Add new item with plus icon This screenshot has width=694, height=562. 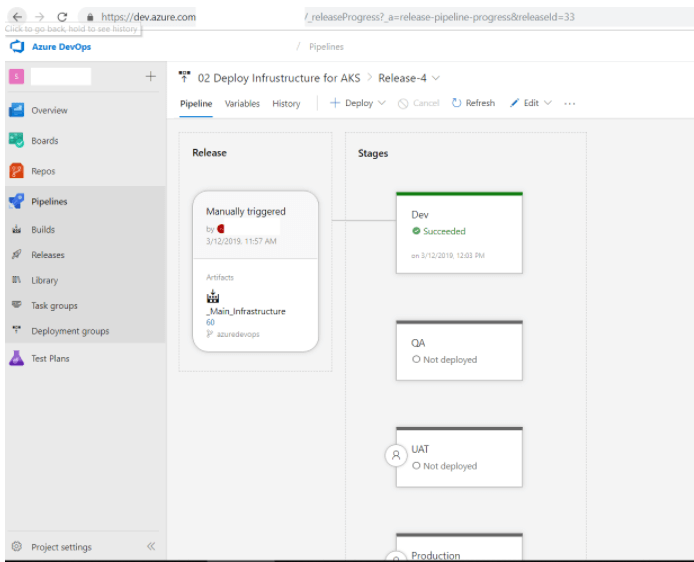150,77
